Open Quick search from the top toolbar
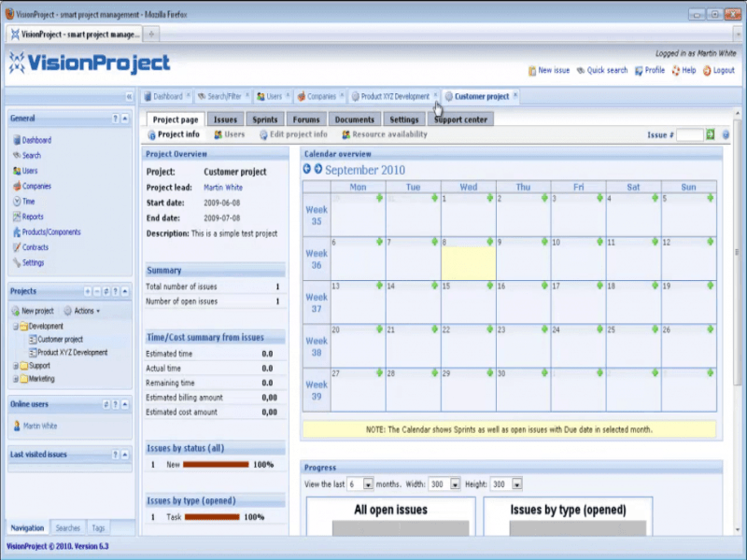This screenshot has height=560, width=747. click(581, 70)
